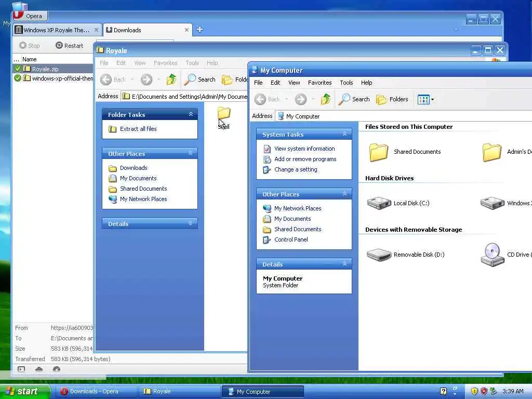Collapse Folder Tasks panel in Royale window
Viewport: 532px width, 399px height.
(x=191, y=115)
